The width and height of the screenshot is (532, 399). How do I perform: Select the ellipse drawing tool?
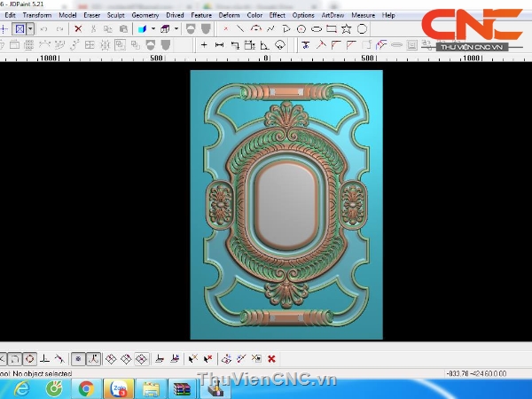tap(317, 28)
